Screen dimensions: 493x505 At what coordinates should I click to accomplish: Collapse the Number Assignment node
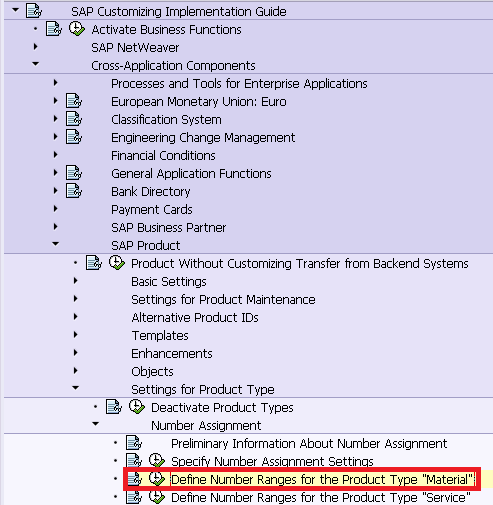coord(95,424)
